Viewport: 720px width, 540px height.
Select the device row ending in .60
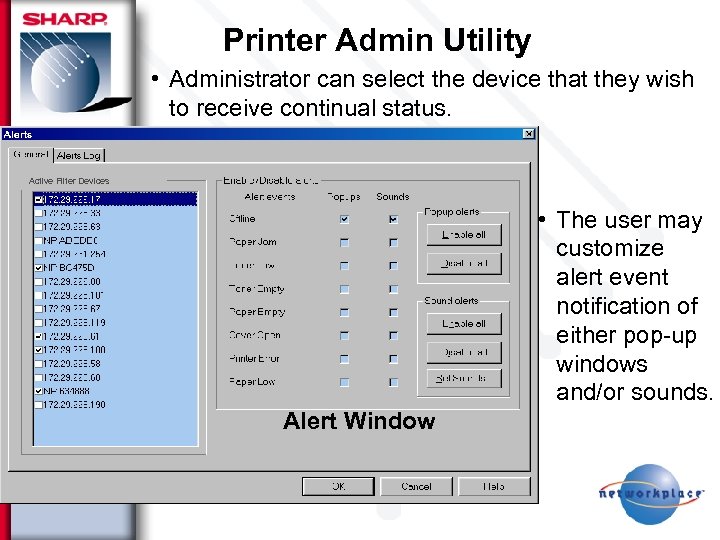[x=115, y=377]
